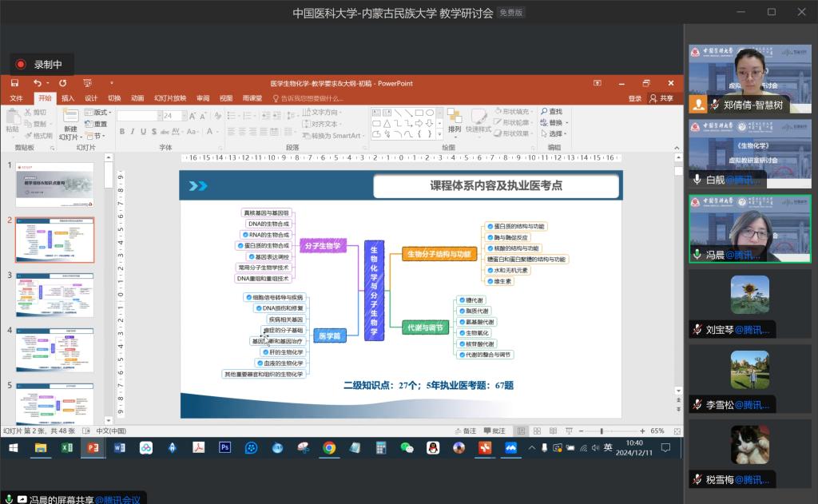The height and width of the screenshot is (504, 818).
Task: Click fit slide to window icon
Action: point(677,431)
